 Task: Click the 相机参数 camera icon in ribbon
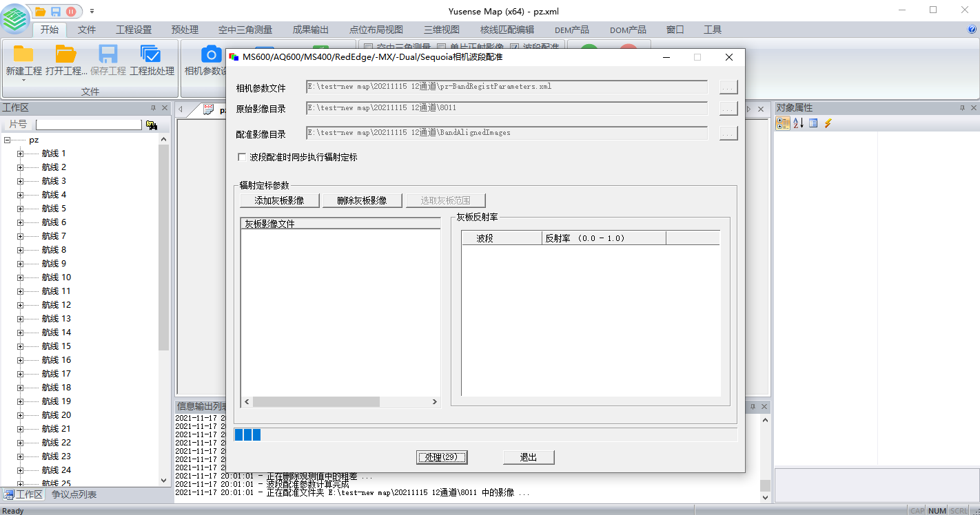click(x=210, y=54)
